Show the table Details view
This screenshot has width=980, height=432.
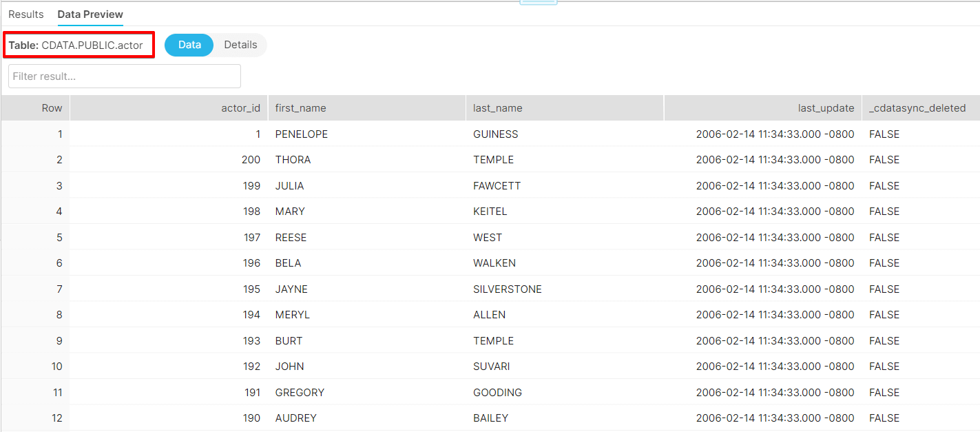tap(240, 45)
